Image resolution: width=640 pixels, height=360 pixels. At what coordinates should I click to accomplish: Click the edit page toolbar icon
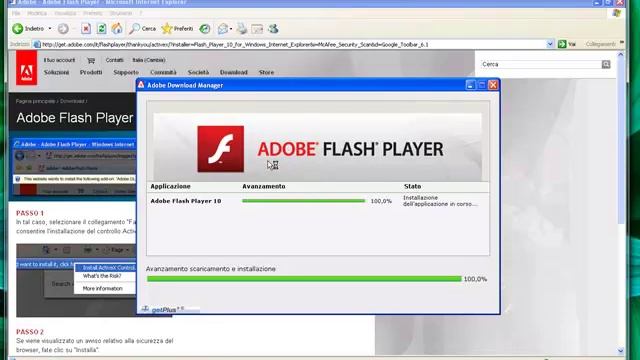(257, 29)
